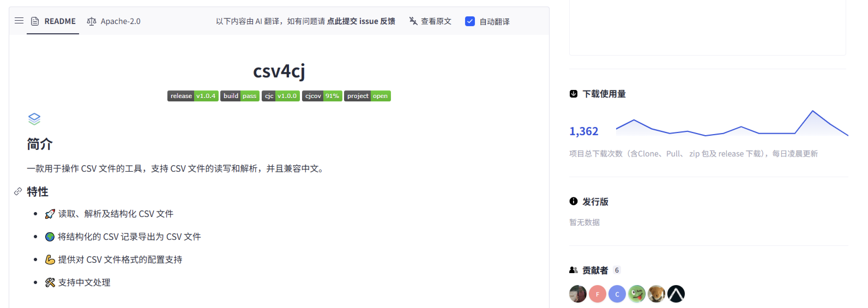This screenshot has height=308, width=868.
Task: Disable the 自动翻译 checkbox
Action: tap(469, 21)
